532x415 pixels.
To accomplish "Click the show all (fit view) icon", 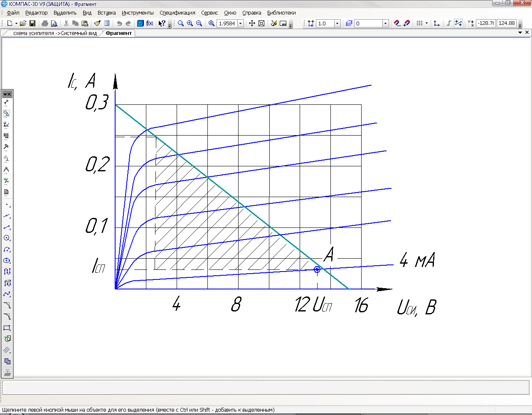I will pos(261,23).
